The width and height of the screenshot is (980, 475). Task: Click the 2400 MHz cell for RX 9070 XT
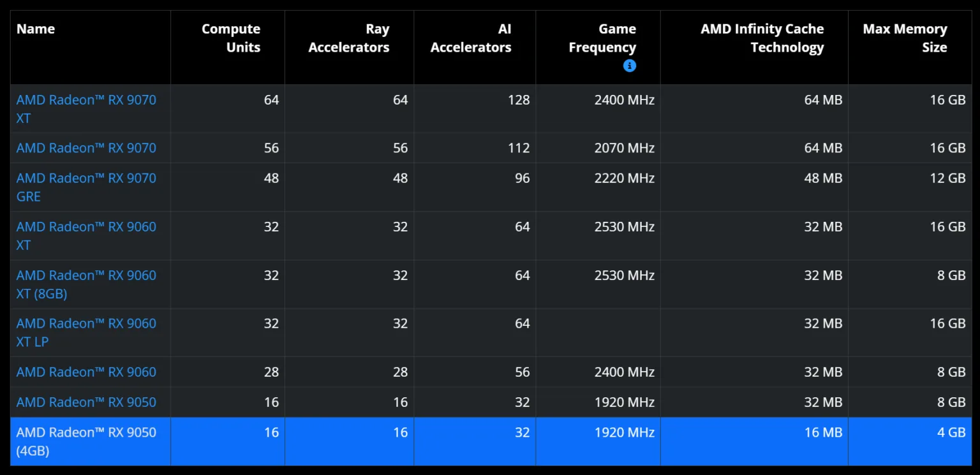point(625,100)
